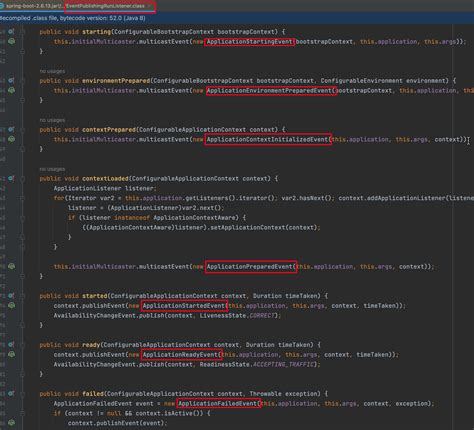Click the ApplicationStartedEvent class name
Image resolution: width=474 pixels, height=430 pixels.
pyautogui.click(x=184, y=306)
